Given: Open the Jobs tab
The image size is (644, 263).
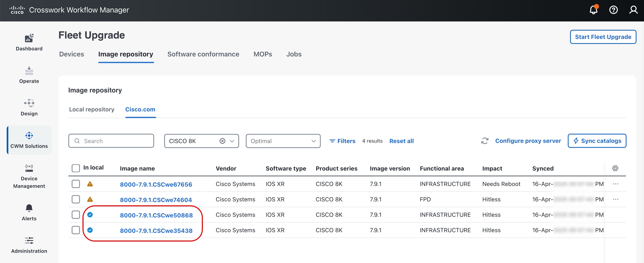Looking at the screenshot, I should (294, 54).
